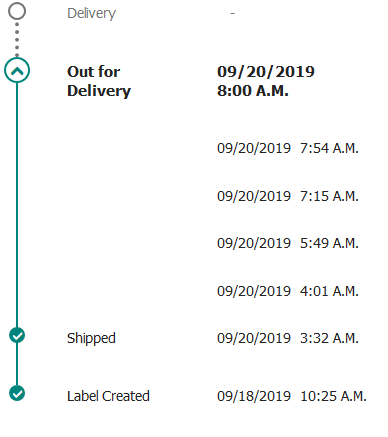Click the 7:54 A.M. tracking entry

(x=288, y=148)
